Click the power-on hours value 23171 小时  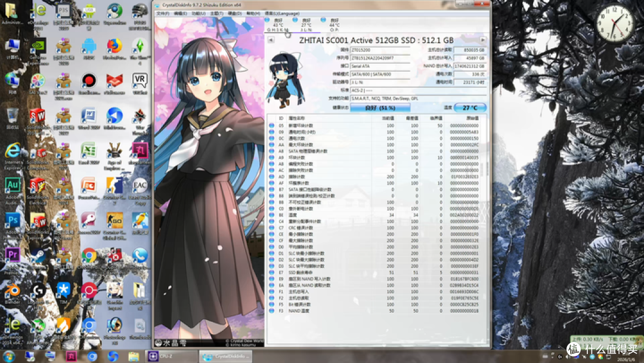click(470, 82)
